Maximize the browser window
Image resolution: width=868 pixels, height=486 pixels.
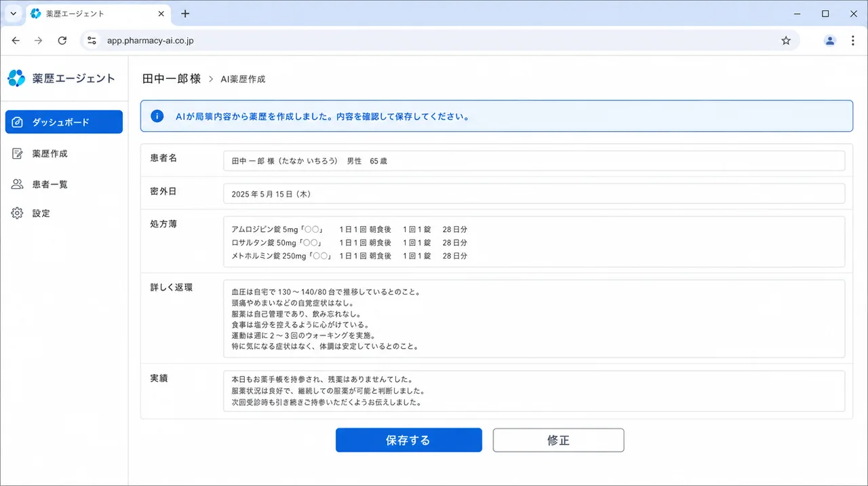pyautogui.click(x=825, y=14)
